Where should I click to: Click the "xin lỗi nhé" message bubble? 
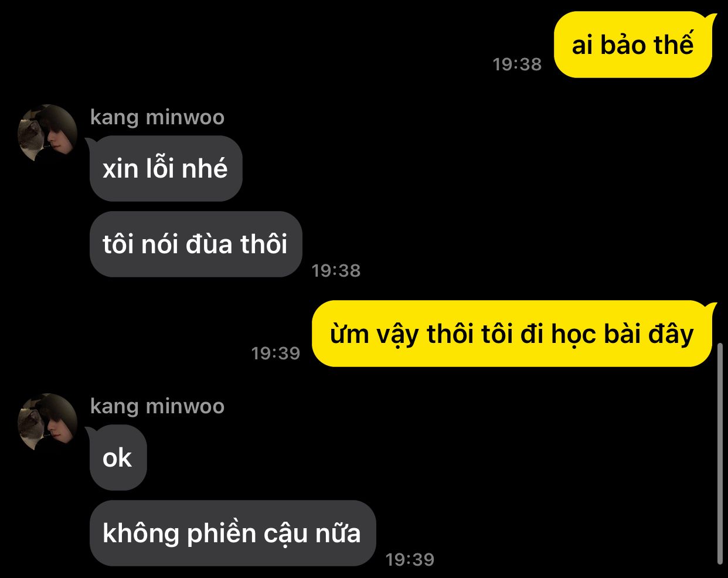[165, 169]
